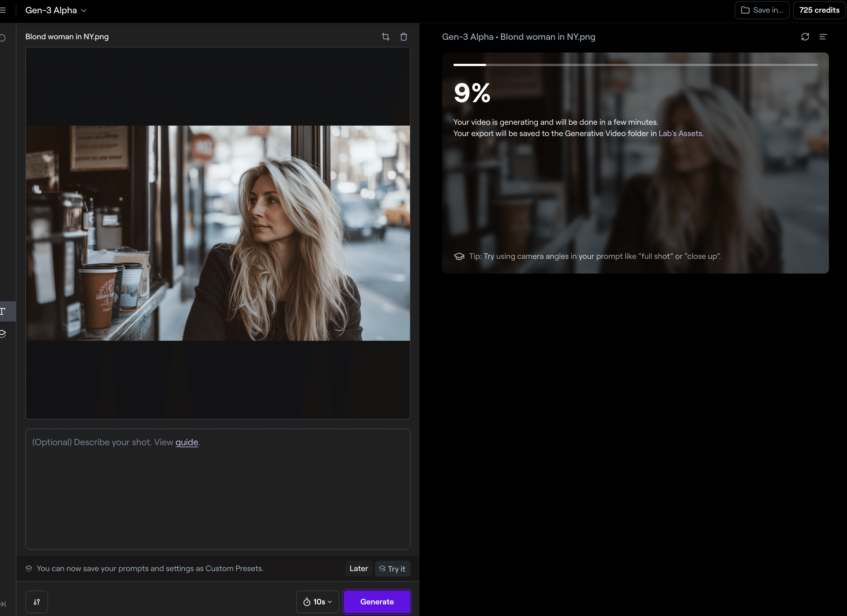This screenshot has height=616, width=847.
Task: Click the Generate button
Action: (x=377, y=602)
